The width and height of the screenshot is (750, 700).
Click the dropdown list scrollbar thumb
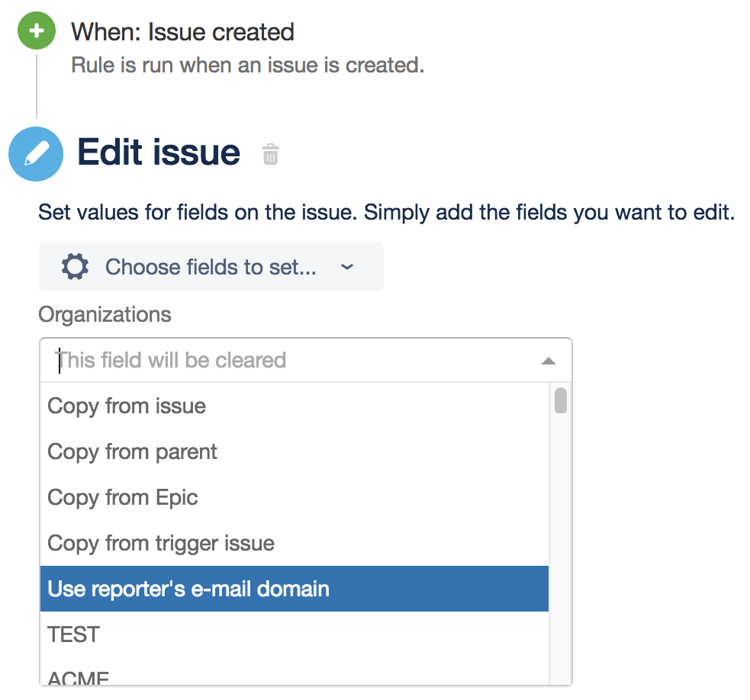(x=561, y=400)
